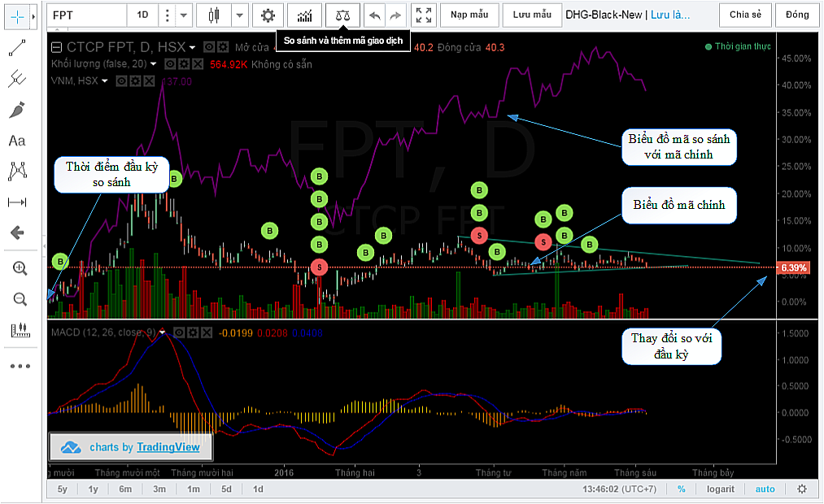This screenshot has width=824, height=504.
Task: Select the candlestick chart style icon
Action: (x=213, y=15)
